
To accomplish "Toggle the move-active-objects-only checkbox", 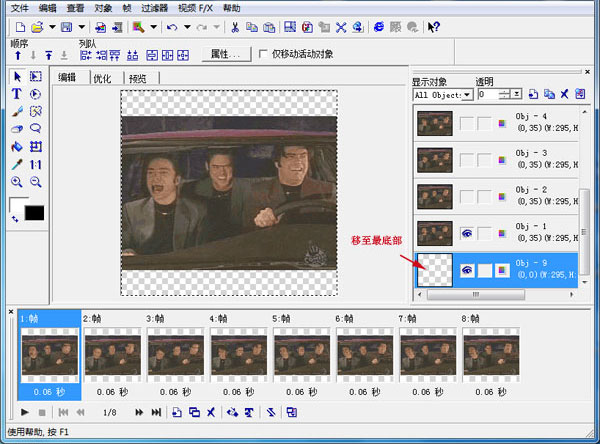I will point(263,54).
